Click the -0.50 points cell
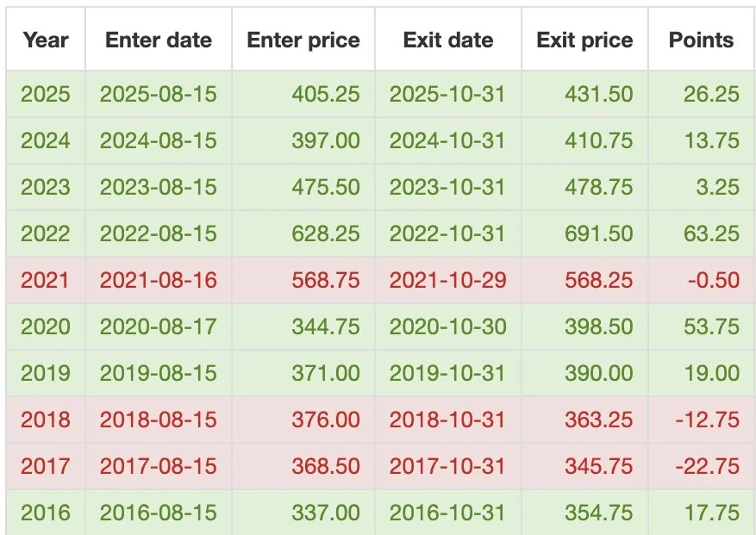Image resolution: width=756 pixels, height=535 pixels. tap(702, 280)
